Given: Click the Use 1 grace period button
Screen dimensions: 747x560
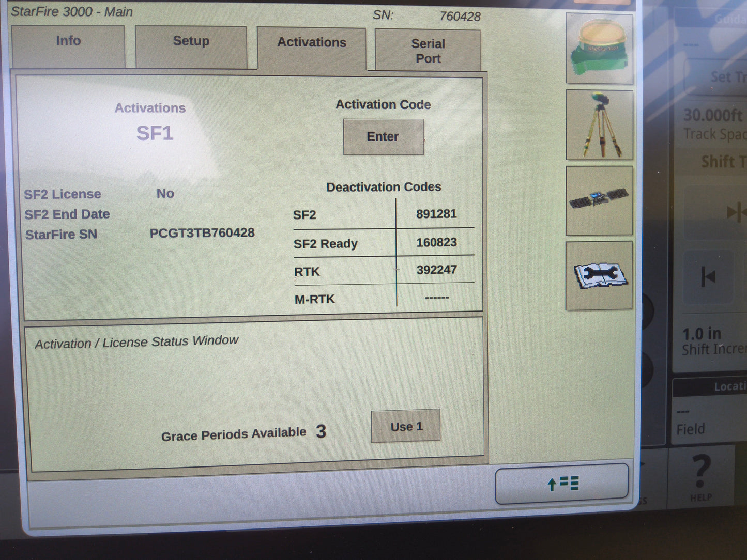Looking at the screenshot, I should click(x=406, y=426).
